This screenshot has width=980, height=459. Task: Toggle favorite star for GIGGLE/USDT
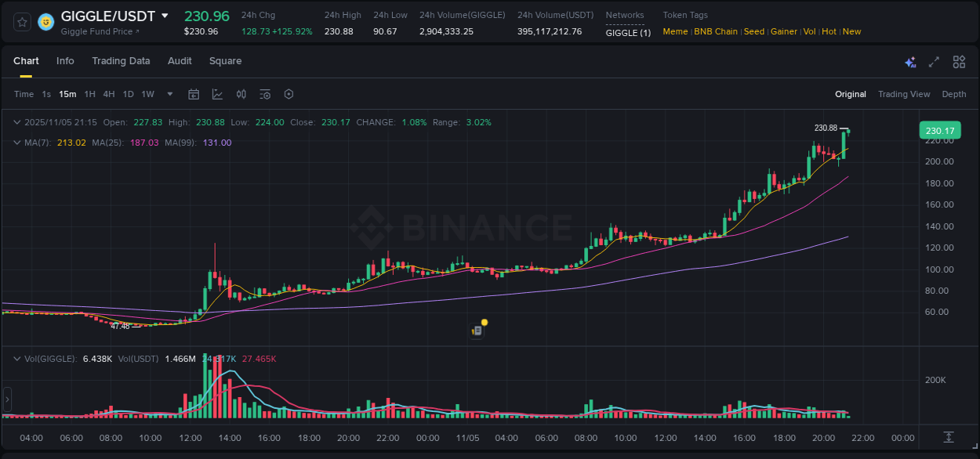click(x=21, y=21)
